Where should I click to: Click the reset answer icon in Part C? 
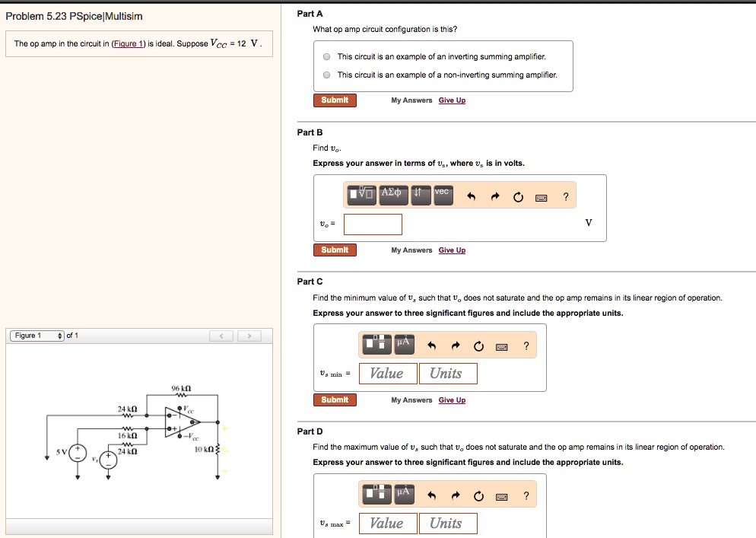click(x=478, y=344)
